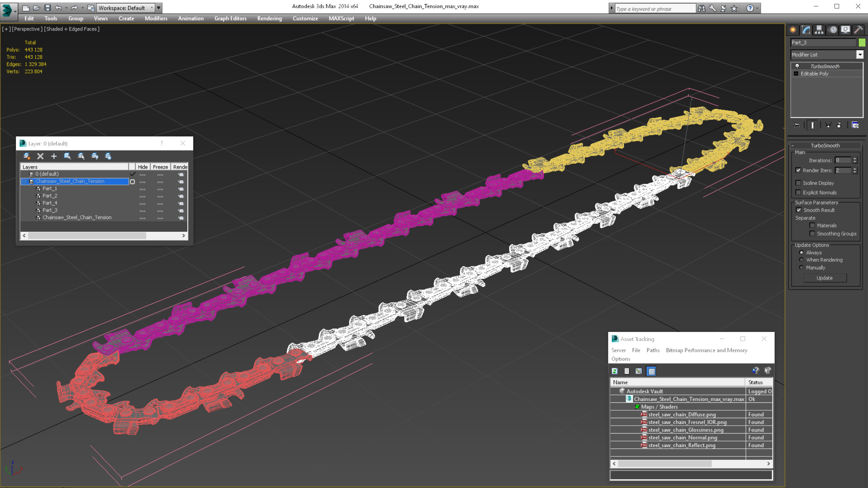
Task: Click Create New Layer icon in Layer dialog
Action: (27, 156)
